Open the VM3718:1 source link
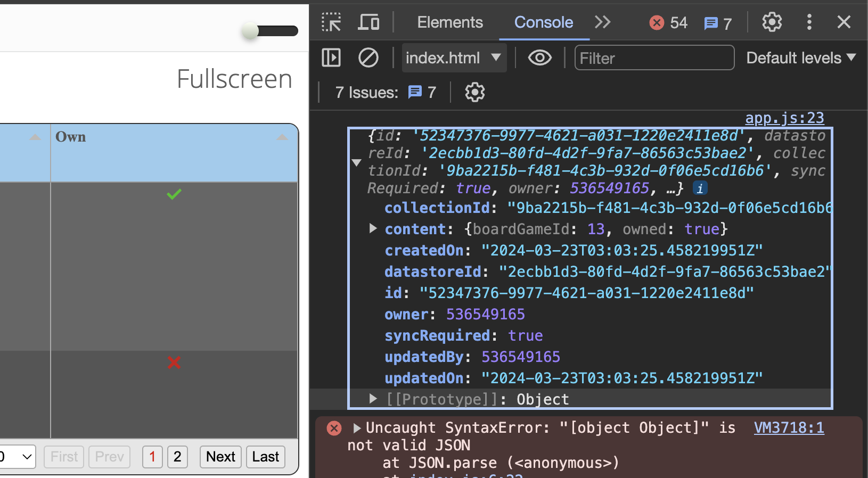This screenshot has height=478, width=868. 789,427
